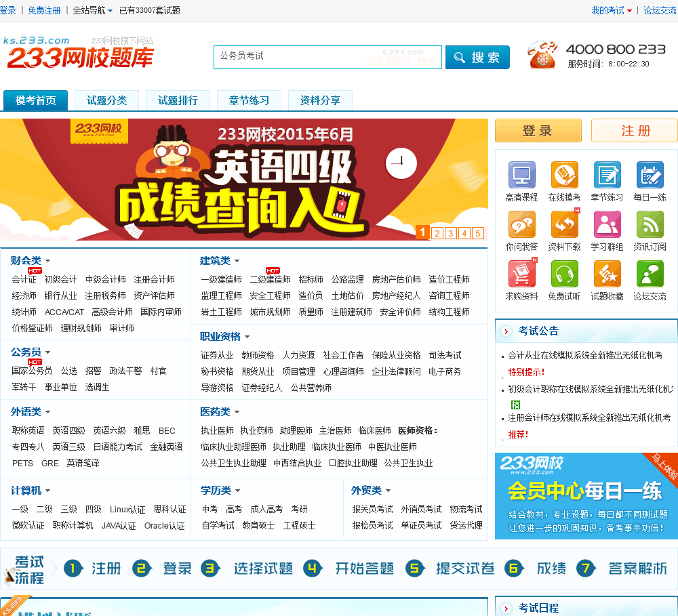The image size is (678, 616).
Task: Expand the 公务员 category arrow
Action: point(47,352)
